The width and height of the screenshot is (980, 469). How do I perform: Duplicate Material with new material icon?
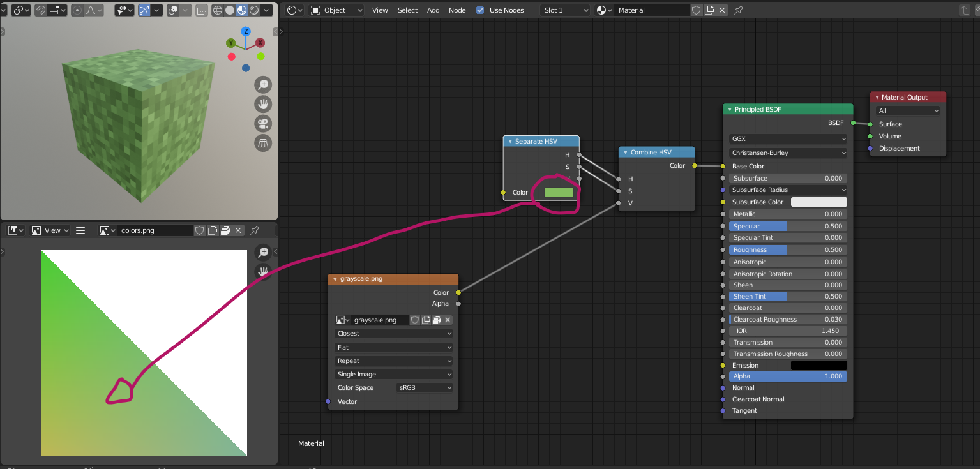709,10
